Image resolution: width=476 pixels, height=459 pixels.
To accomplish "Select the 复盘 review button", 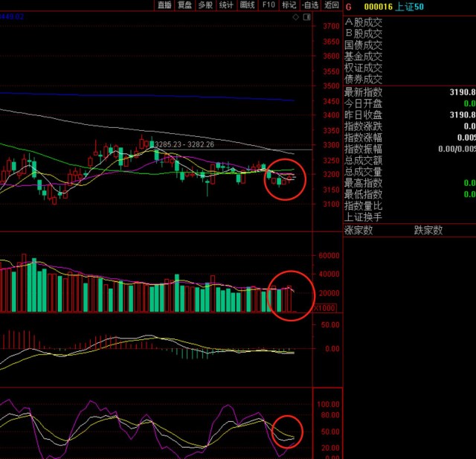I will [185, 5].
